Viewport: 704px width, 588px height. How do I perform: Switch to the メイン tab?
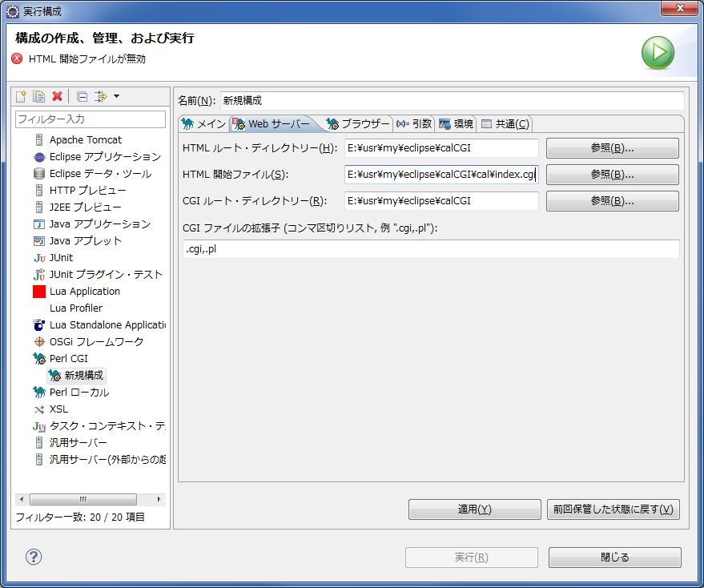(204, 123)
